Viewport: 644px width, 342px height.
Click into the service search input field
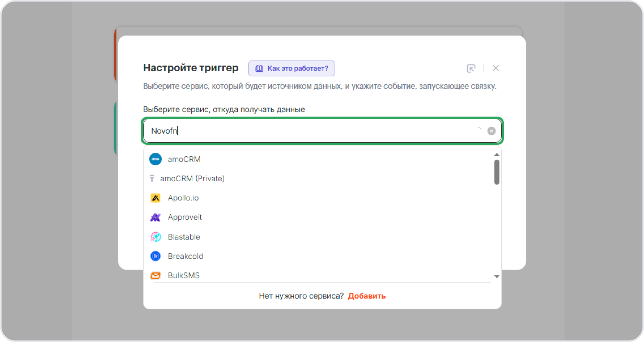pos(307,131)
